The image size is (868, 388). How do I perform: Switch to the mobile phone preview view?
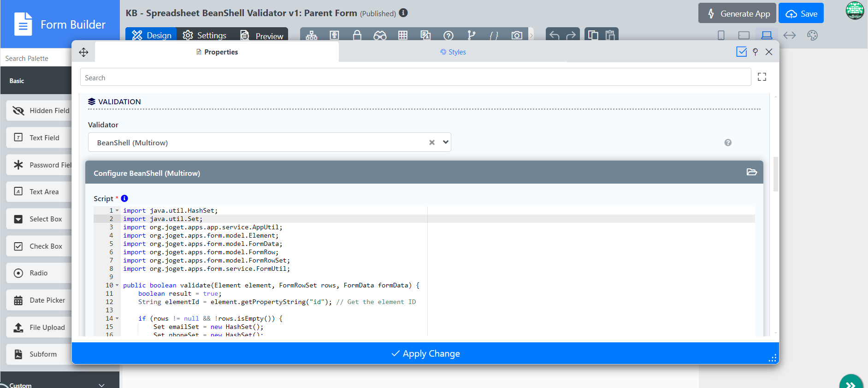click(721, 36)
